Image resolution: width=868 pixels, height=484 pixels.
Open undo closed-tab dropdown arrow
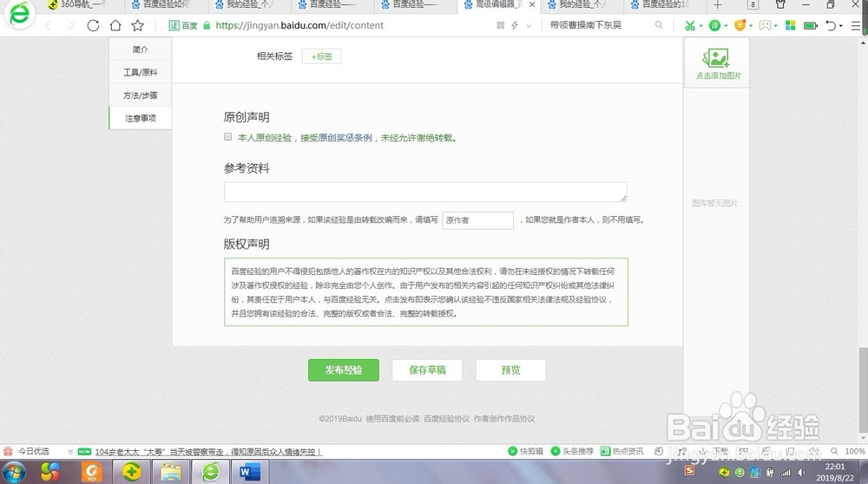tap(841, 25)
